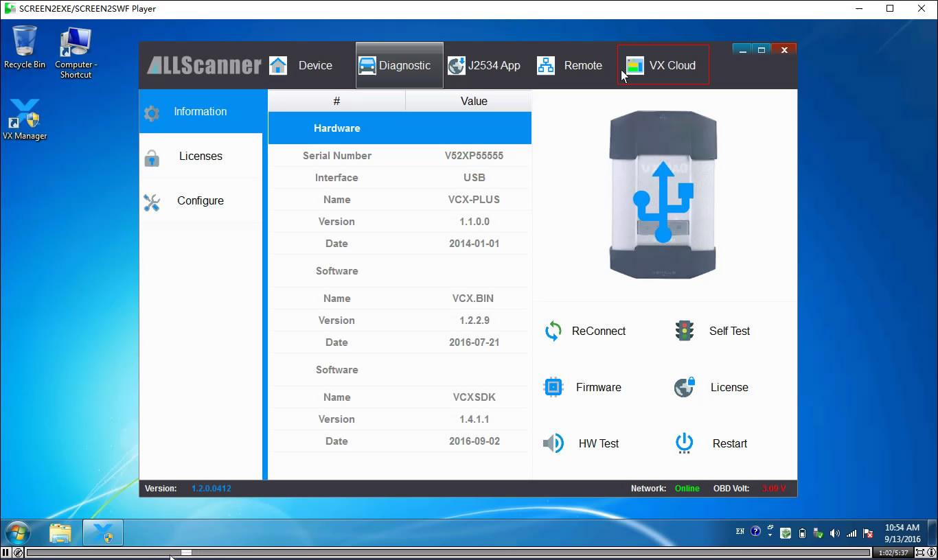Click the VCXSDK name value
Viewport: 938px width, 560px height.
474,397
